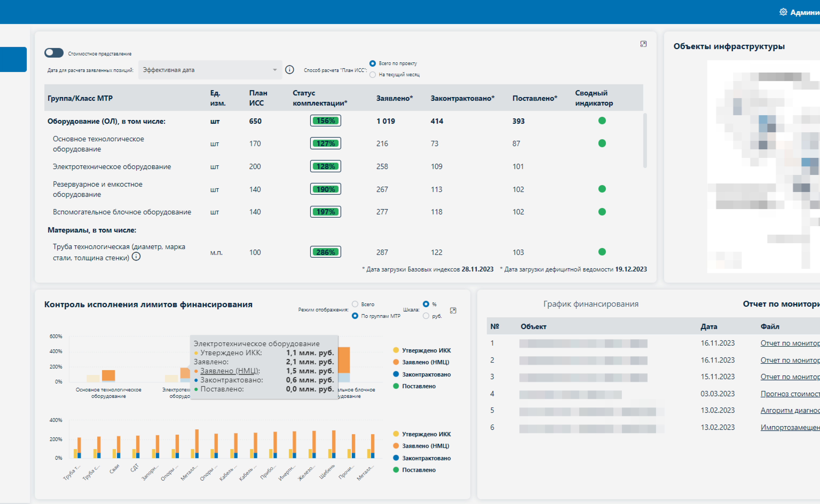
Task: Click info icon next to Труба технологическая
Action: 136,256
